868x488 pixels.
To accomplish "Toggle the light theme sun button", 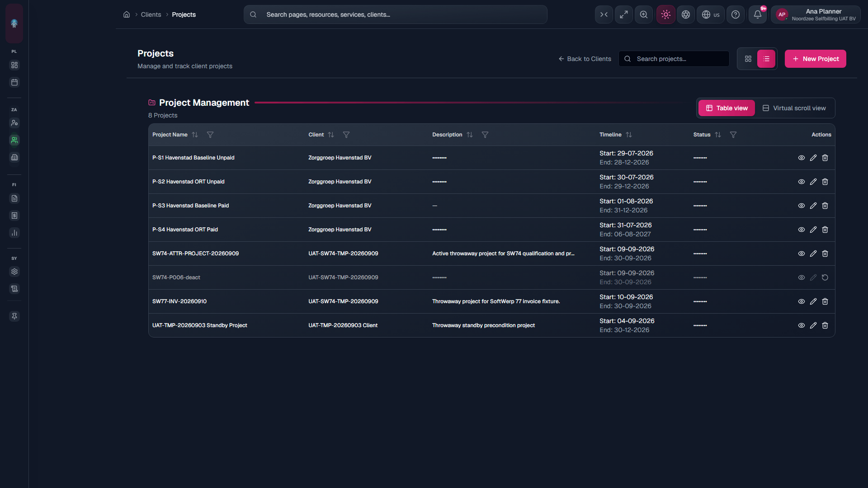I will pos(666,14).
